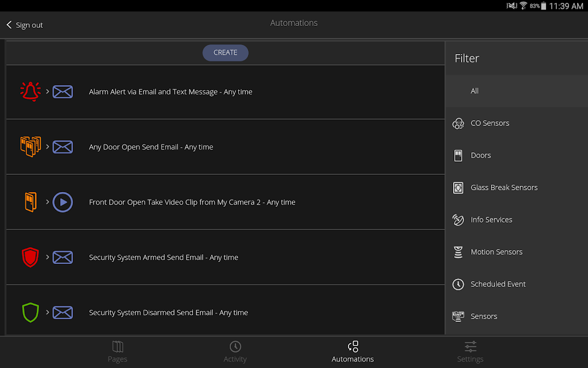Open the Settings tab
588x368 pixels.
click(x=470, y=352)
